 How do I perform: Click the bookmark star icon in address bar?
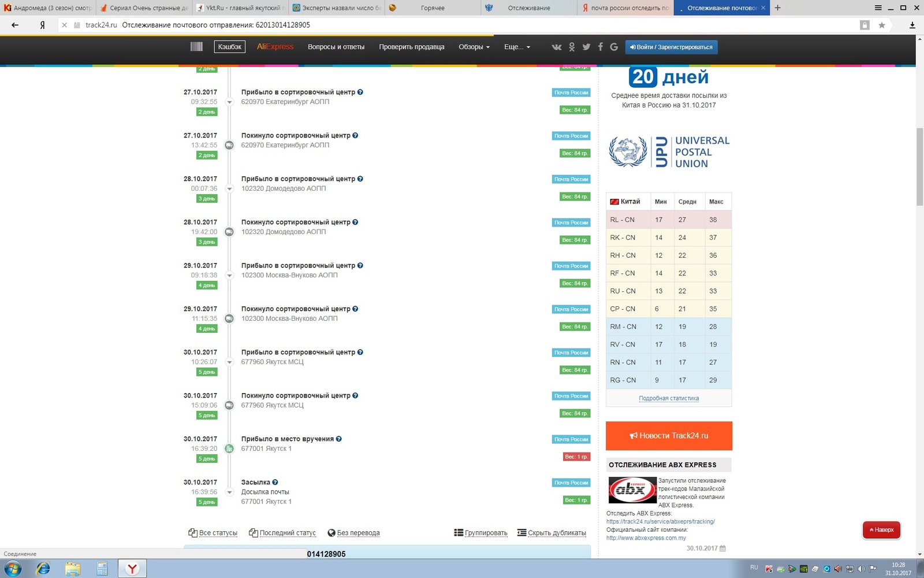[882, 25]
